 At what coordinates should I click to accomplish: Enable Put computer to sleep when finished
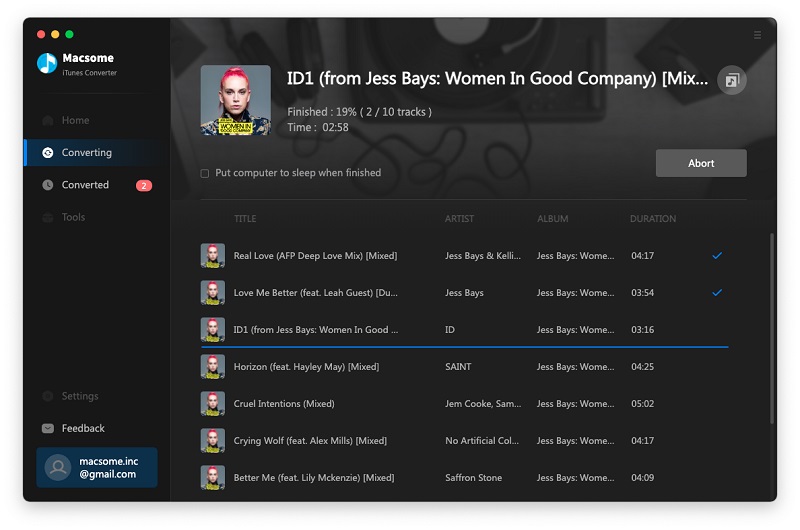pyautogui.click(x=205, y=173)
